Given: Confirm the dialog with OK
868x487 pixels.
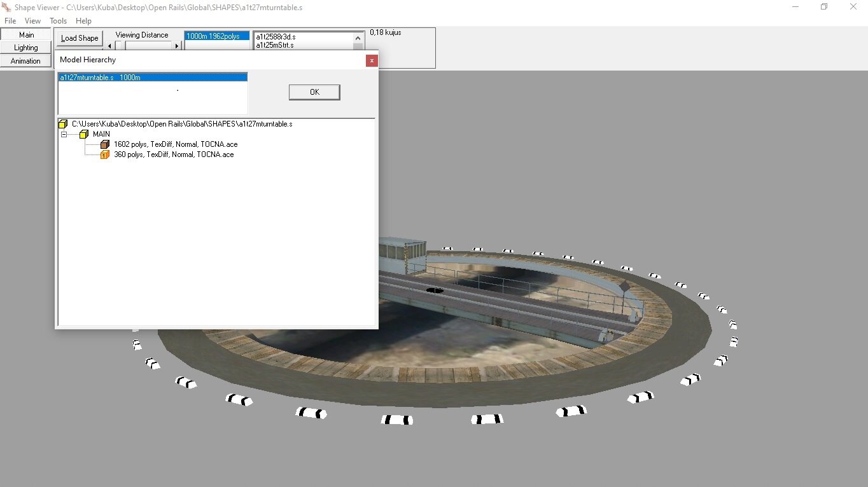Looking at the screenshot, I should point(314,92).
